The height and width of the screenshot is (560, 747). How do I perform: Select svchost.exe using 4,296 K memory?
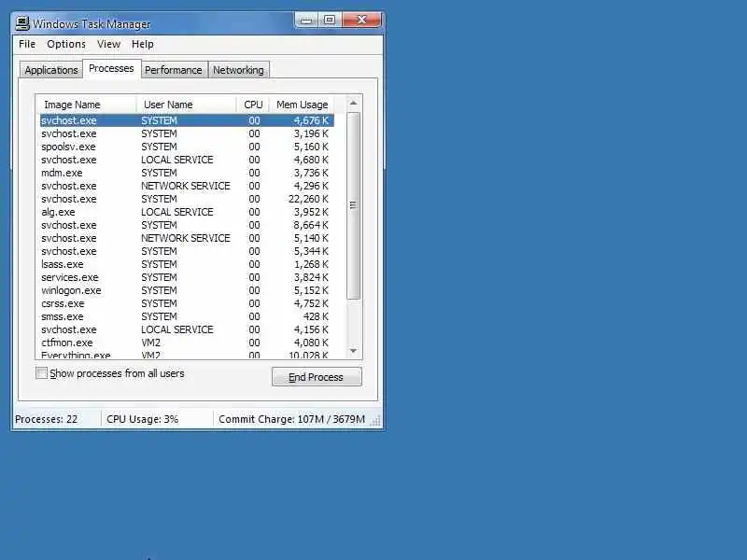(186, 186)
